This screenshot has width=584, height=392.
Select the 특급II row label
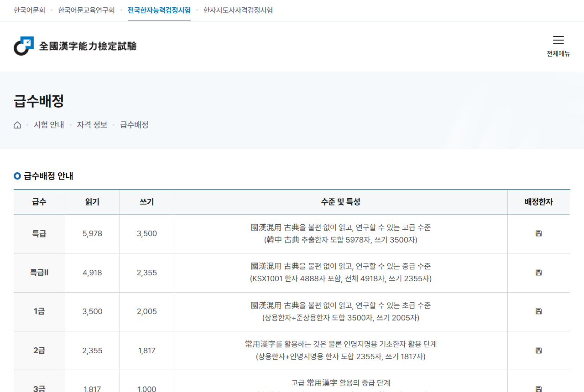click(39, 273)
